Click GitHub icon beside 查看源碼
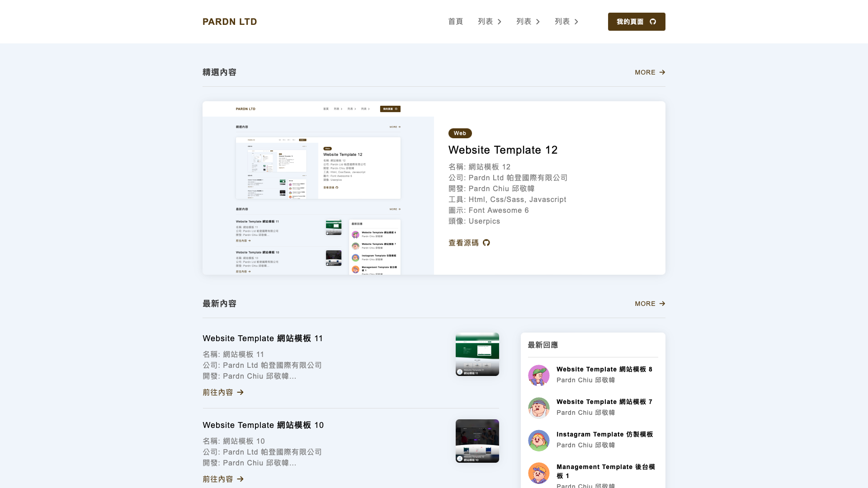Viewport: 868px width, 488px height. click(x=486, y=243)
